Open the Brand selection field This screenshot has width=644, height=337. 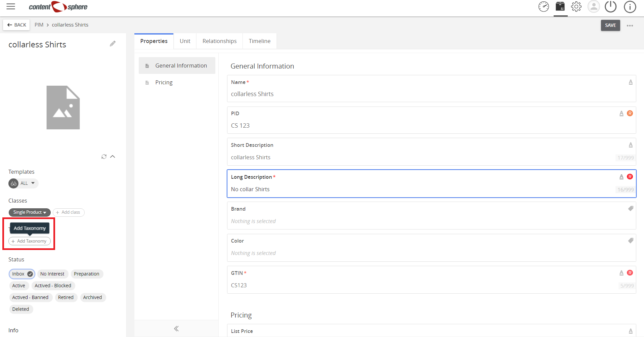(431, 216)
